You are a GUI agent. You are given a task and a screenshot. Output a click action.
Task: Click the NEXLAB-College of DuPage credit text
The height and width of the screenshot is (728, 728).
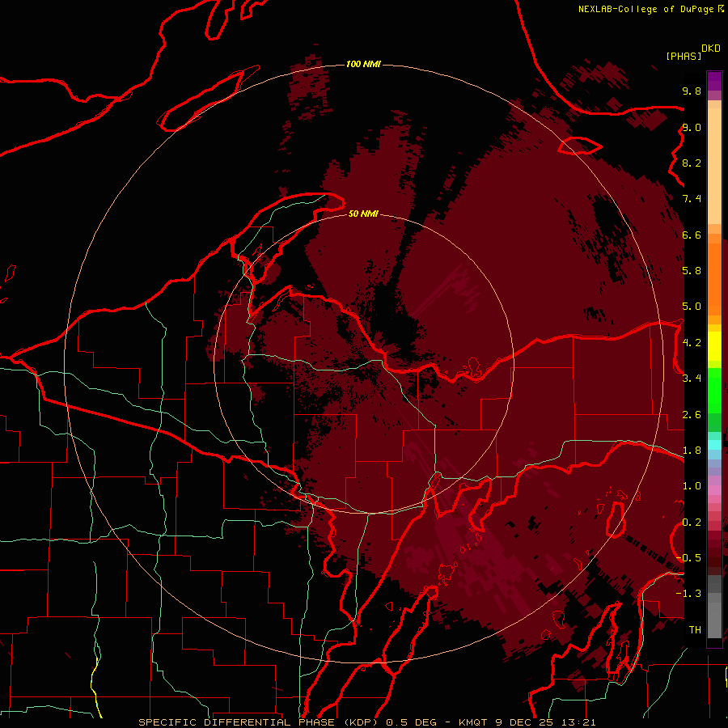coord(646,9)
